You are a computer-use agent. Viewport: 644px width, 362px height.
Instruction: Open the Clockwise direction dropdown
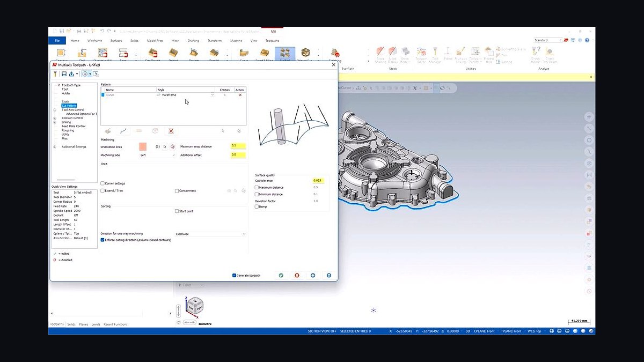tap(210, 234)
